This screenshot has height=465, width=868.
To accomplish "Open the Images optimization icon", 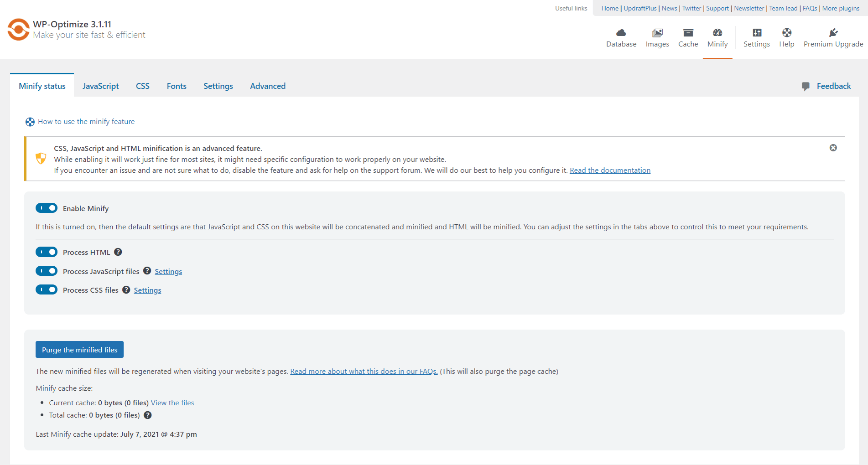I will coord(657,33).
